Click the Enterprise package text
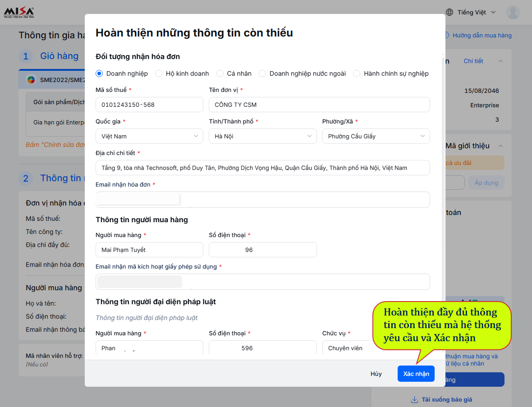 (485, 105)
